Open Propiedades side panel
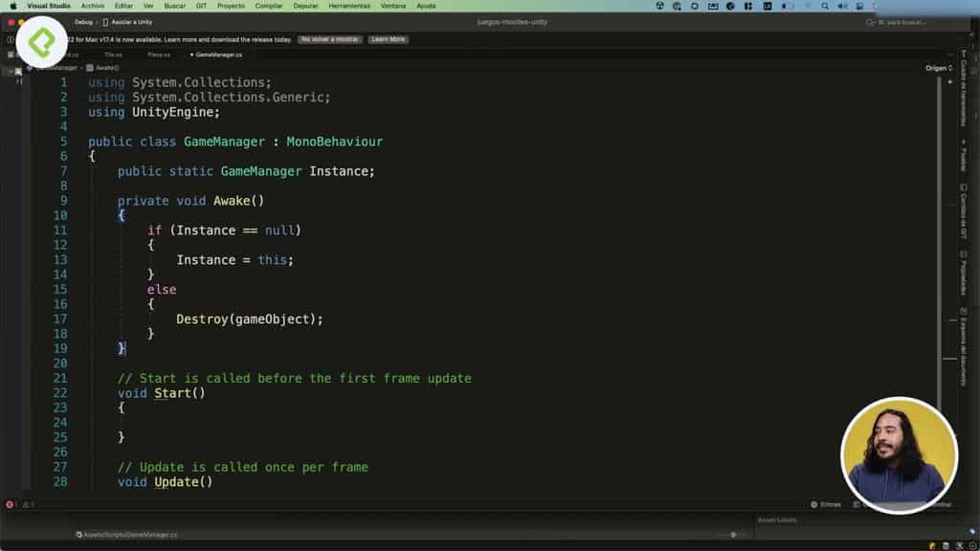 pyautogui.click(x=964, y=275)
